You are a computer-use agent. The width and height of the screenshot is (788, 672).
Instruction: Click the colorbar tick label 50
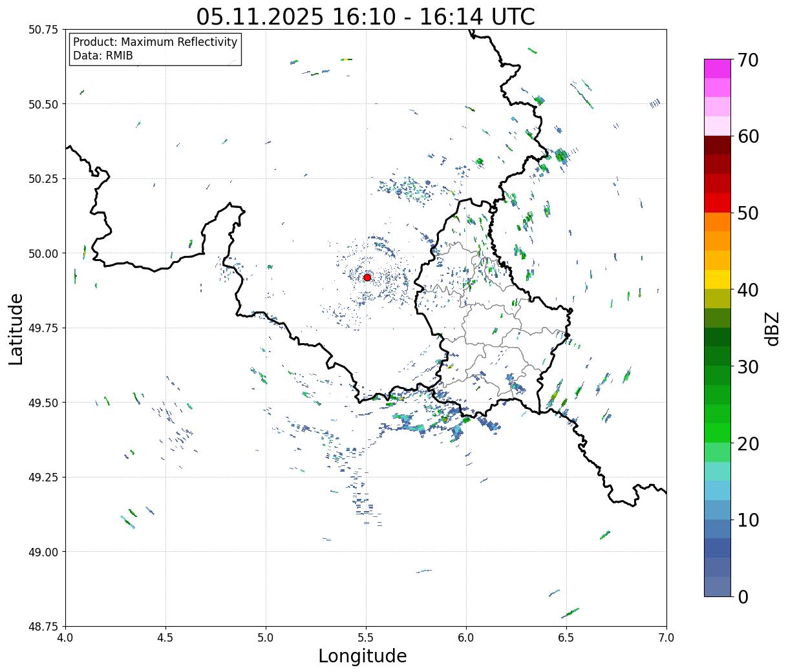pyautogui.click(x=748, y=213)
